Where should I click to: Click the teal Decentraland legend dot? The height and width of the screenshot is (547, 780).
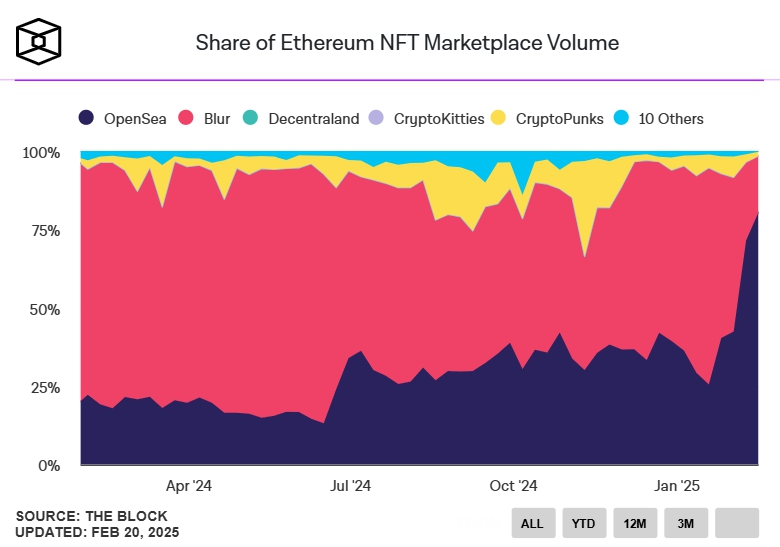tap(250, 119)
